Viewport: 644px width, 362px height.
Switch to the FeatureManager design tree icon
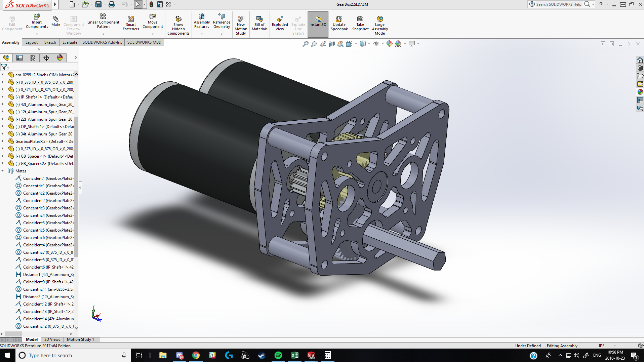(x=6, y=58)
